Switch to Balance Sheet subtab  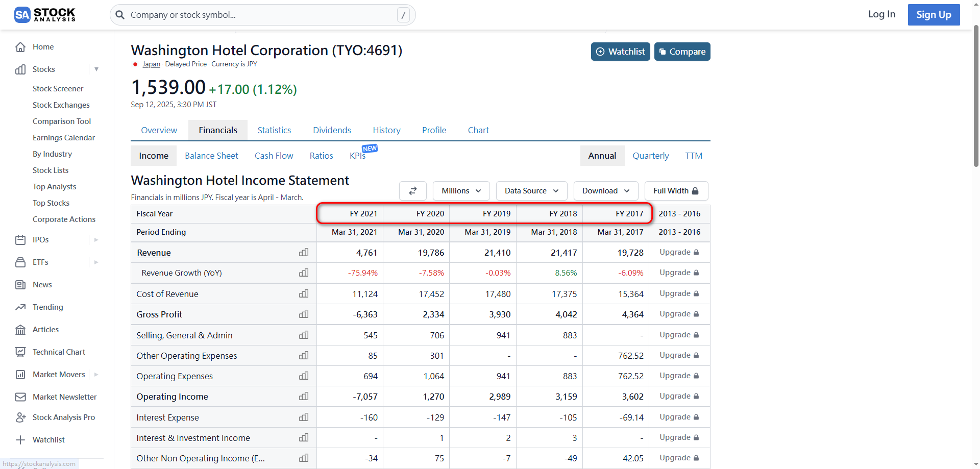coord(212,156)
